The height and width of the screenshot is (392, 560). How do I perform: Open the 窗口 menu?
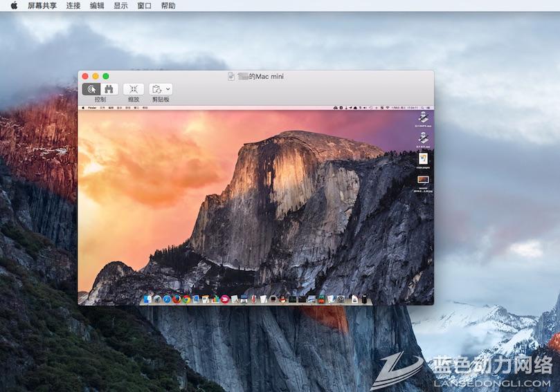144,6
